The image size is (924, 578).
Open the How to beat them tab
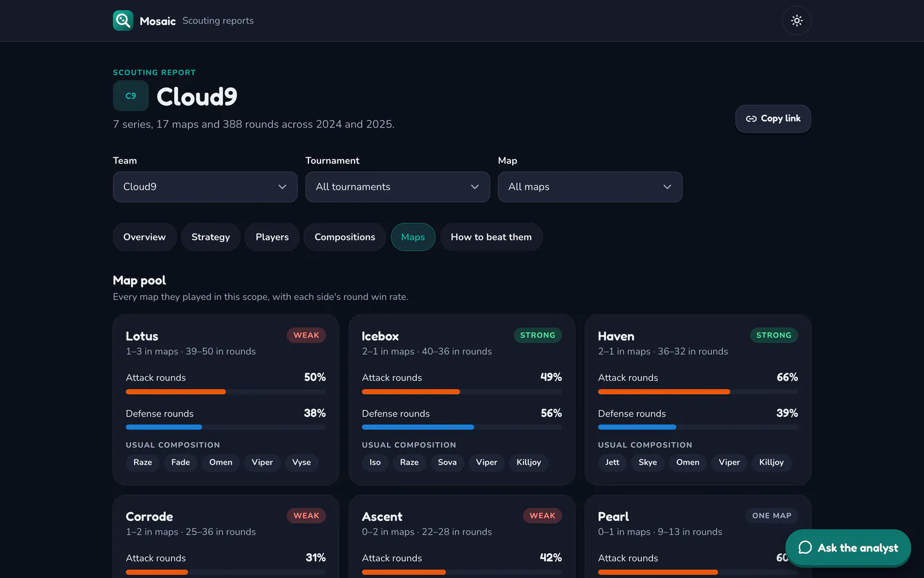[x=491, y=237]
